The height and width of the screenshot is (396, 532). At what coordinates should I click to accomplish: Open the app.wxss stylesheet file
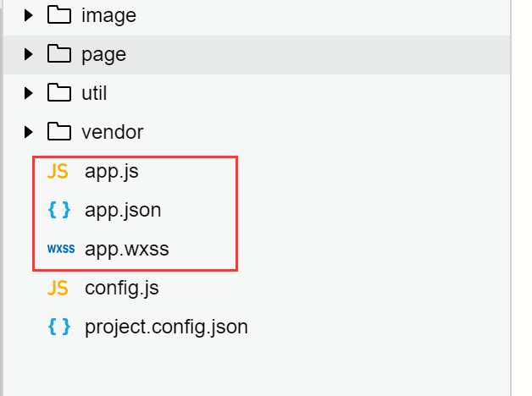click(127, 249)
